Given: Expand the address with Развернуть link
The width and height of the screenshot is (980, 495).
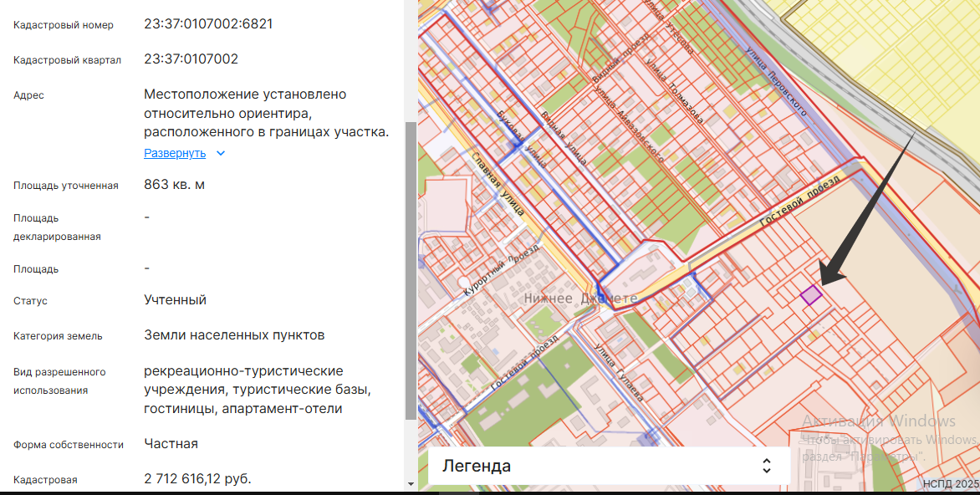Looking at the screenshot, I should pyautogui.click(x=175, y=153).
